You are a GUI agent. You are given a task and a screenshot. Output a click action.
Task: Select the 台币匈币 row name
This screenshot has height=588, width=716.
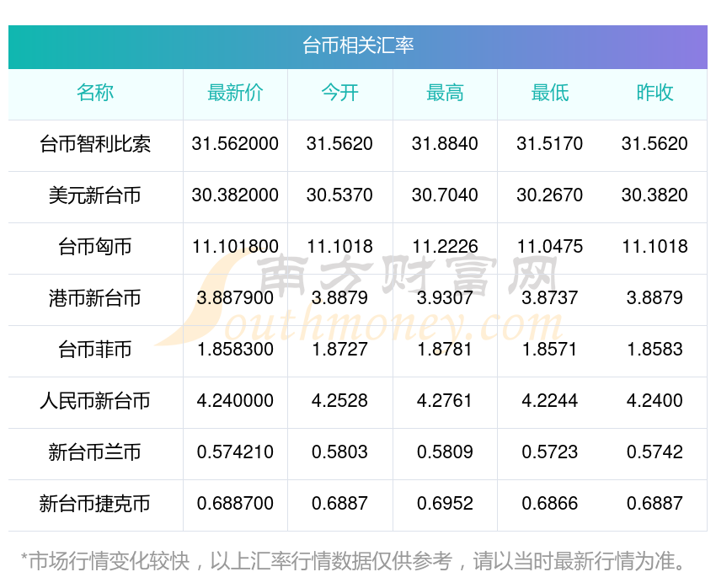tap(95, 247)
